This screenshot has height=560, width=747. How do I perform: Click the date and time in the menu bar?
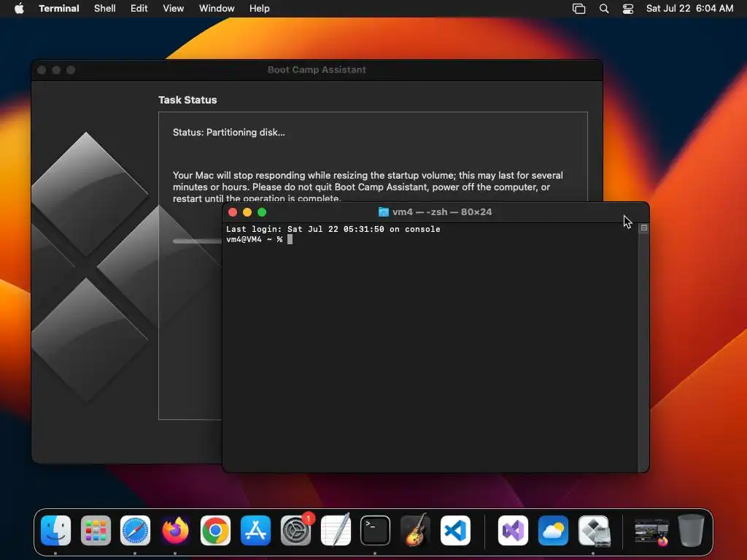[689, 8]
